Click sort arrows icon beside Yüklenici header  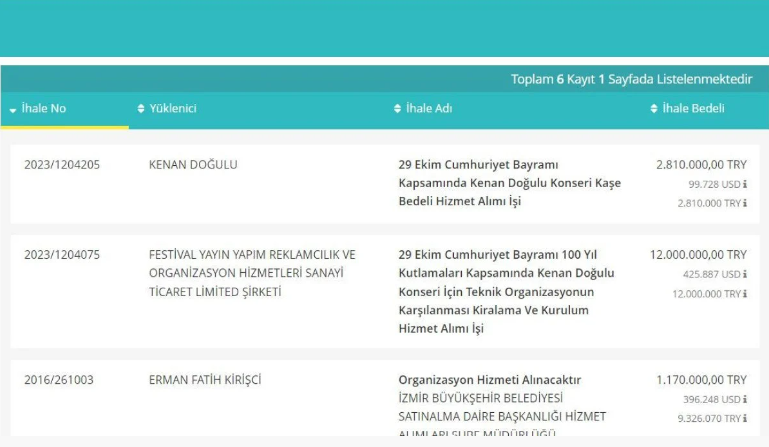141,109
